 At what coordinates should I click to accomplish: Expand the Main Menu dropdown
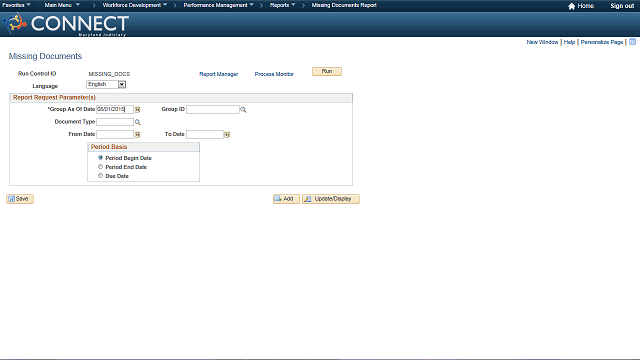point(62,5)
